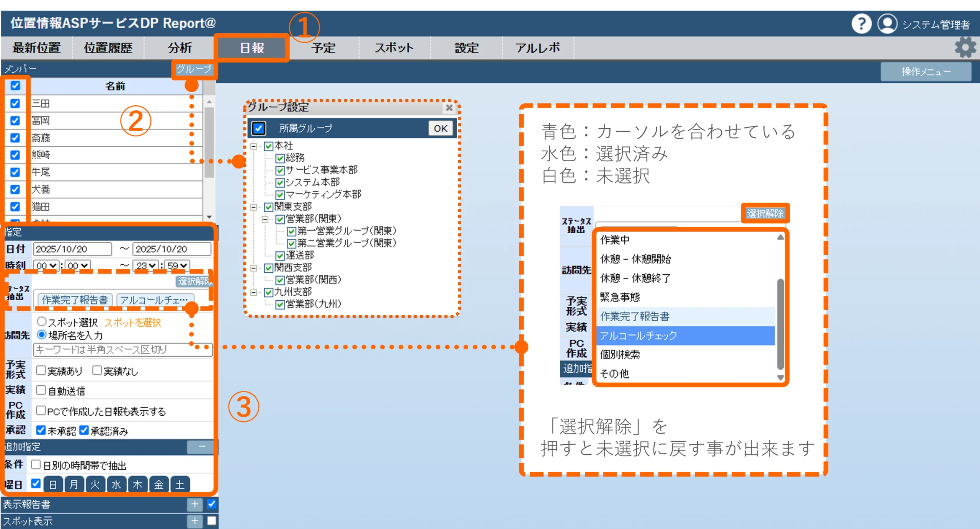Switch to the 位置履歴 tab
Viewport: 980px width, 529px height.
108,48
